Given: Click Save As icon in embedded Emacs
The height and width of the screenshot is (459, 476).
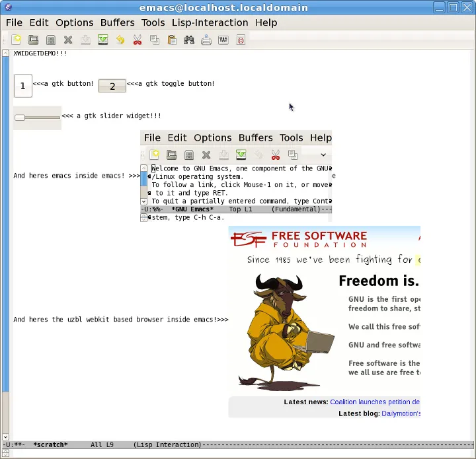Looking at the screenshot, I should pos(241,155).
